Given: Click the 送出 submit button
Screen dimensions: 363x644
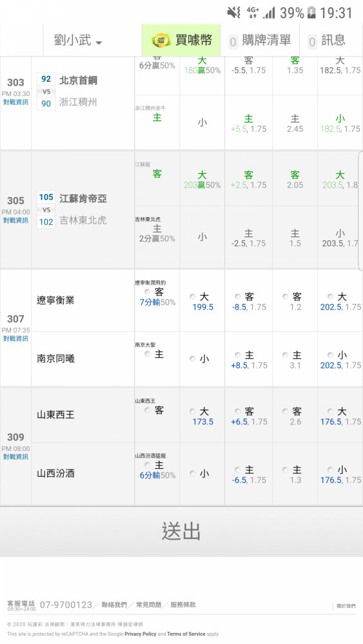Looking at the screenshot, I should tap(181, 531).
